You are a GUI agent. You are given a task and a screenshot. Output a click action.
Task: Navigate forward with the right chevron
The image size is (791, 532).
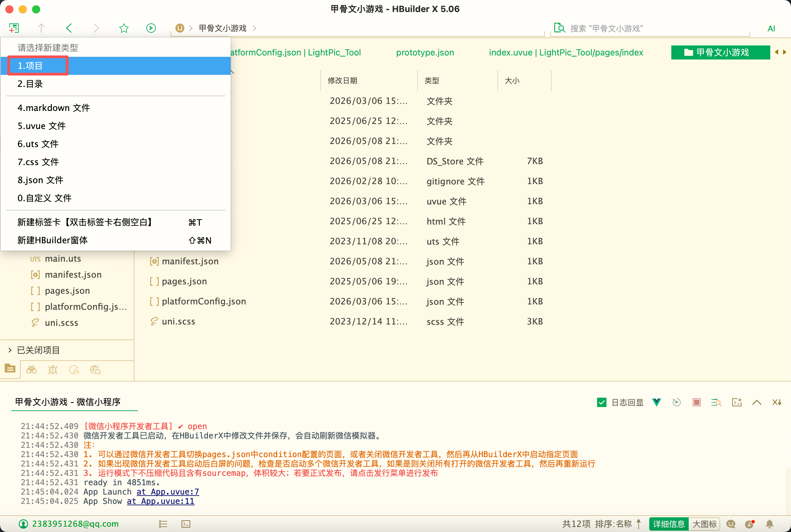[x=96, y=28]
